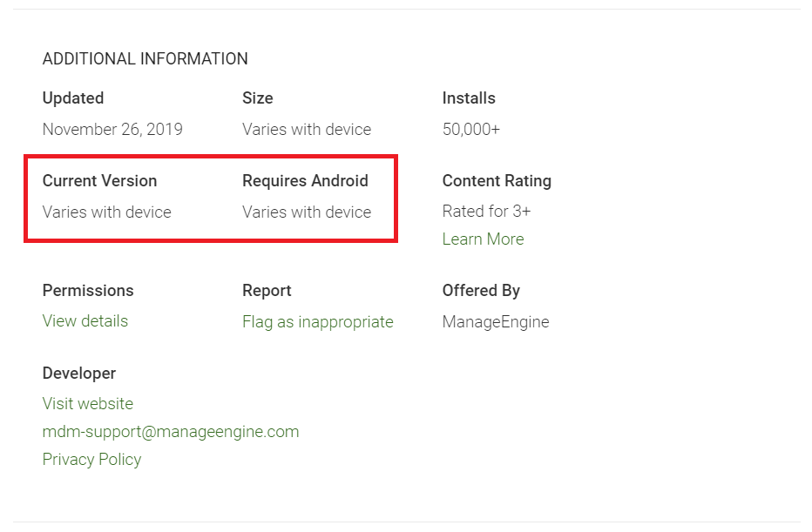Click the Current Version label
This screenshot has height=532, width=812.
[x=99, y=181]
